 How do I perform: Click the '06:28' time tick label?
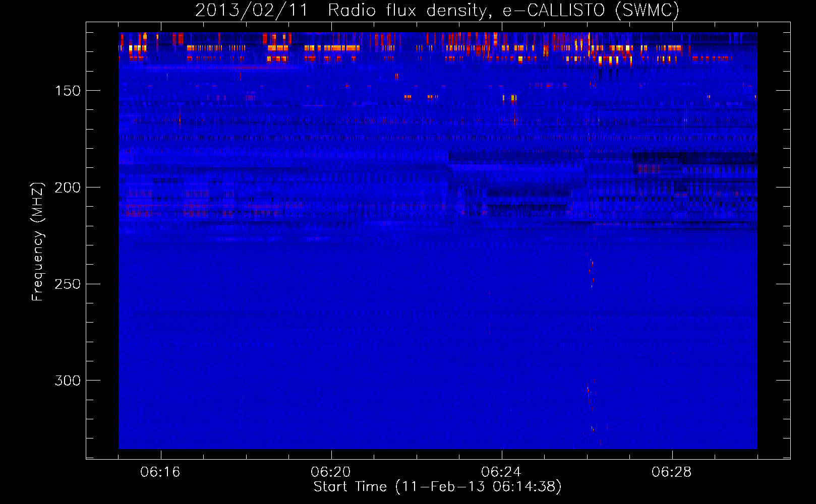pos(672,472)
